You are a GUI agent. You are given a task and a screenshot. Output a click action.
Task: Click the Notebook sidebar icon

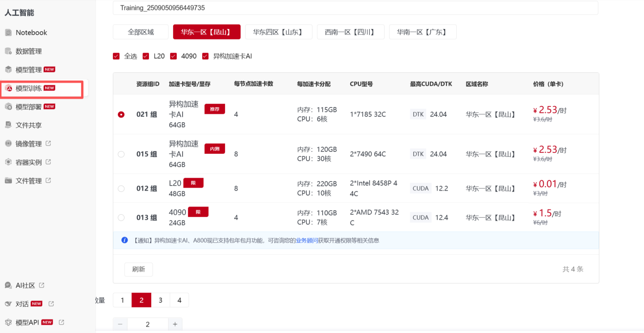[8, 32]
